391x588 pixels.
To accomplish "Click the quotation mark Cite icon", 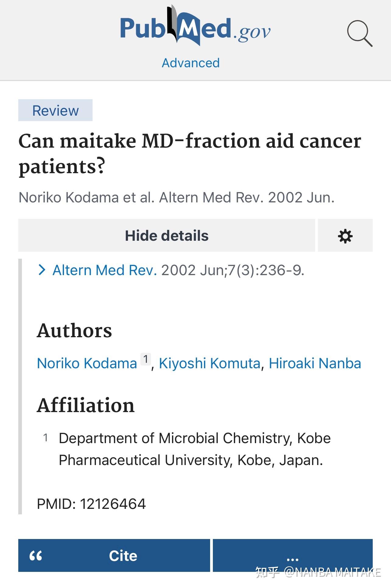I will tap(36, 556).
